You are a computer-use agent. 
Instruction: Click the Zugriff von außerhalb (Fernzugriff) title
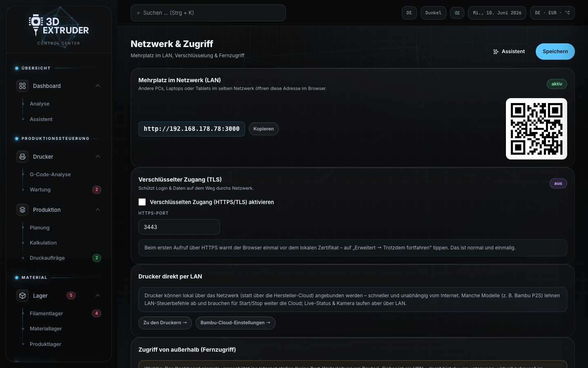(187, 350)
